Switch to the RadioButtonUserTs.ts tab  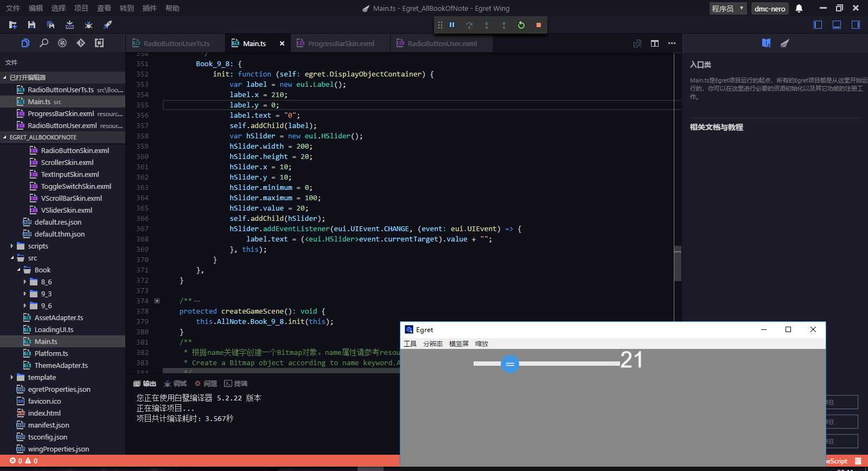coord(176,43)
